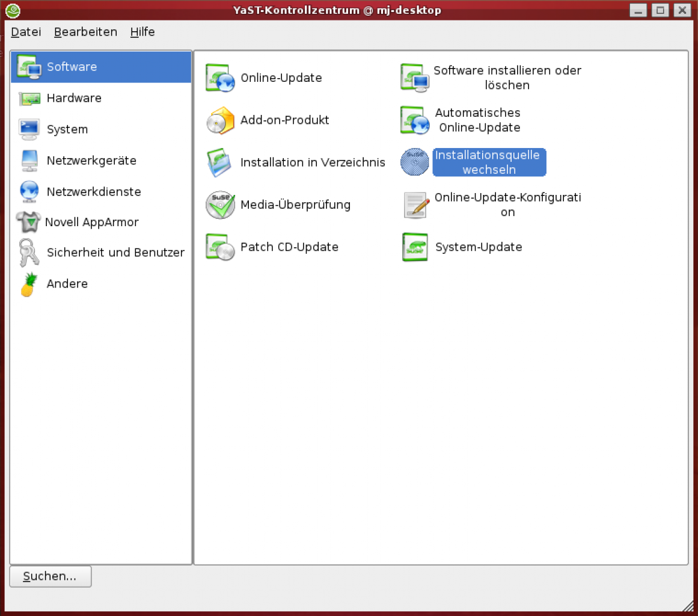698x616 pixels.
Task: Launch the System-Update SUSE icon
Action: pyautogui.click(x=414, y=247)
